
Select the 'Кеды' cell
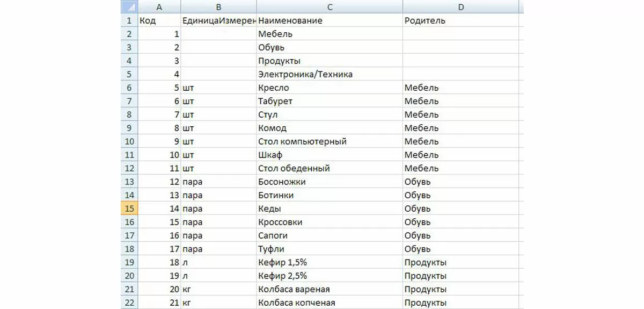(x=330, y=209)
